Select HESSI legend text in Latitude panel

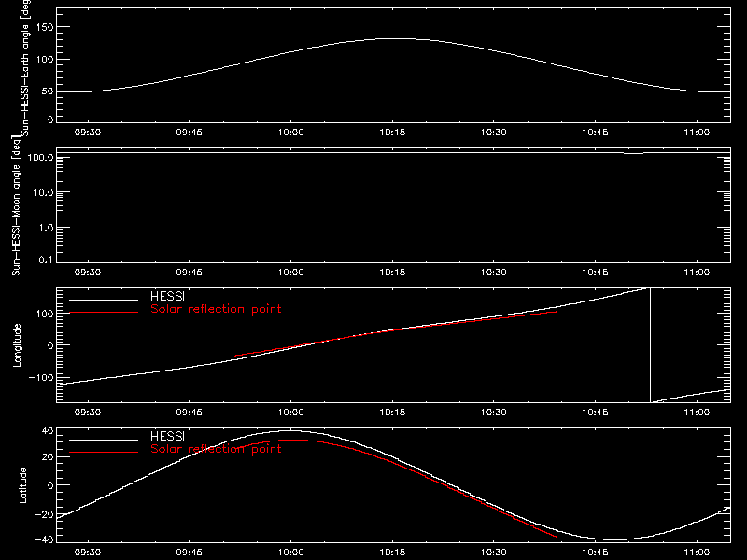167,436
